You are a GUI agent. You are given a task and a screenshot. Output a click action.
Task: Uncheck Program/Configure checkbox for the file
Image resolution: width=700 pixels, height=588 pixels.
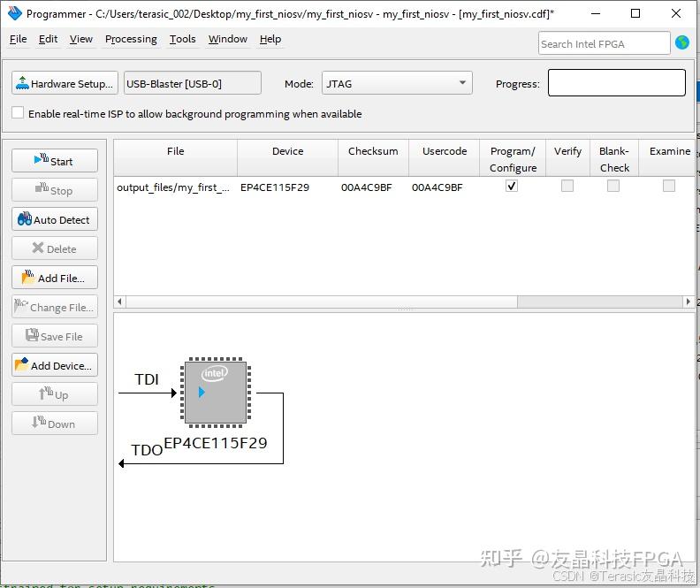[512, 186]
